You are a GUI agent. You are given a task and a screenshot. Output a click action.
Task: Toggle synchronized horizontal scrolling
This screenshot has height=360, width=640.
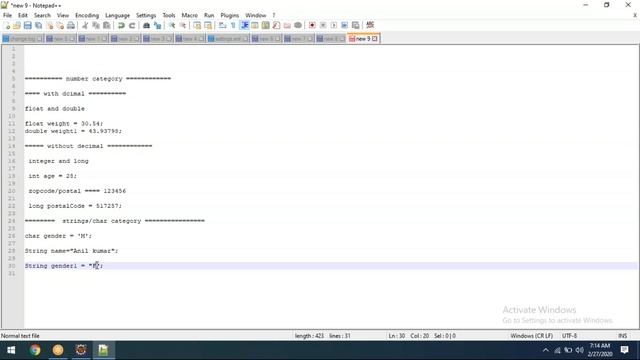[208, 25]
